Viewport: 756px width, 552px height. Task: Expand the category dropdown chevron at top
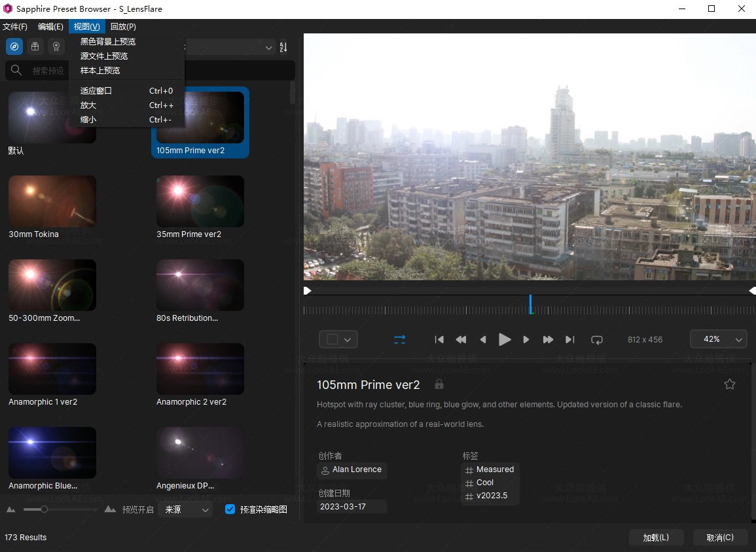(268, 47)
